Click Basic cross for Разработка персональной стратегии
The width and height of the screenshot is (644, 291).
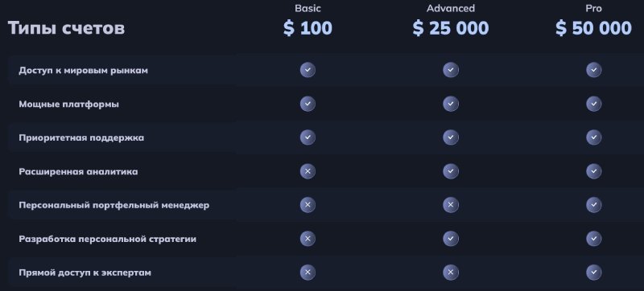[x=308, y=239]
